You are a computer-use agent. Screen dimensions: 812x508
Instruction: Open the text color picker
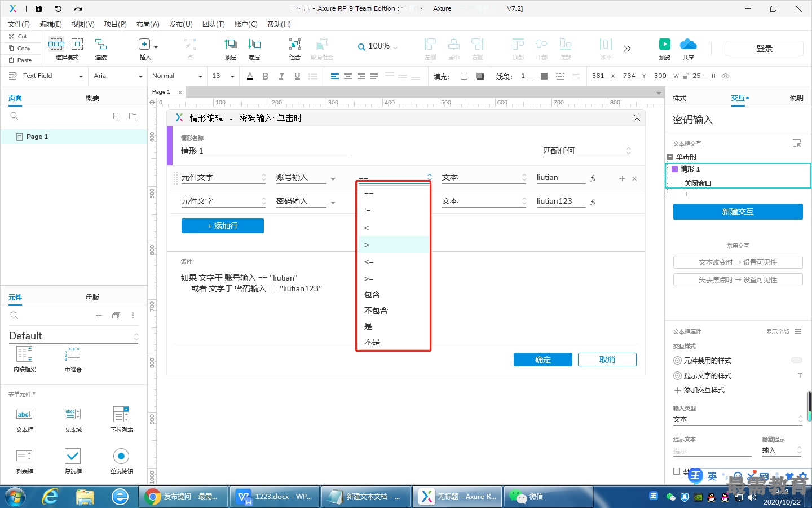pos(250,76)
